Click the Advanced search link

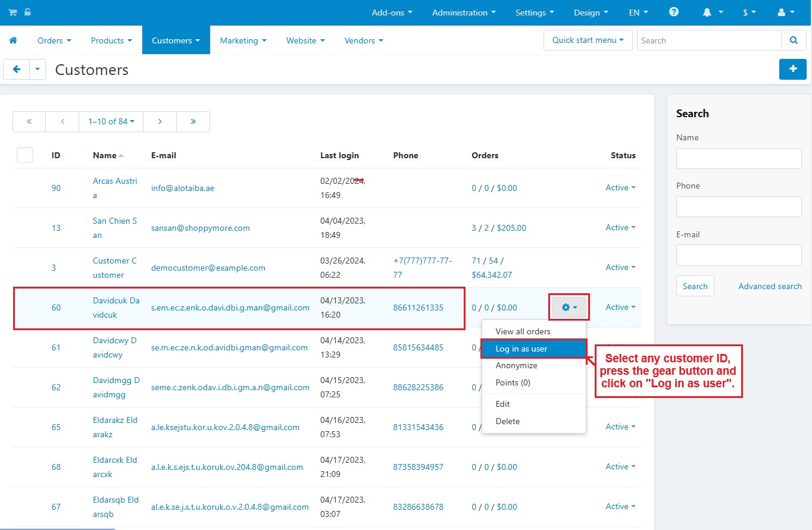click(770, 286)
